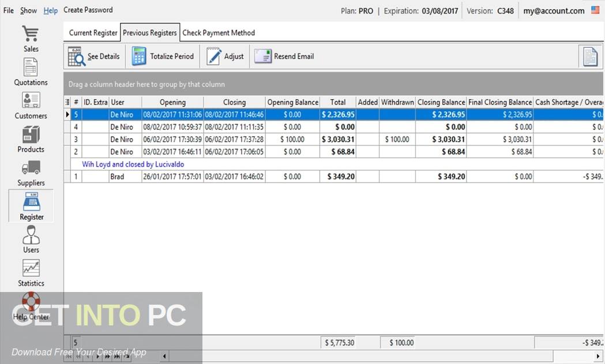Click the See Details toolbar button

point(94,56)
